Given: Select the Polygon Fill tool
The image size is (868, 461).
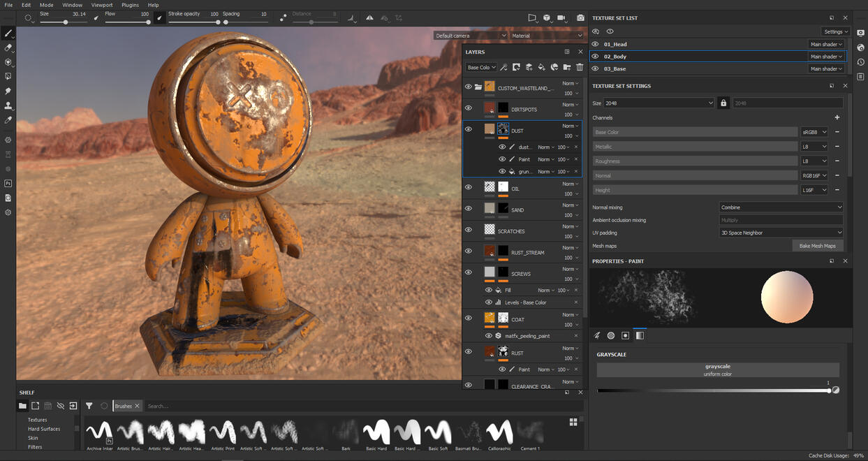Looking at the screenshot, I should [8, 76].
